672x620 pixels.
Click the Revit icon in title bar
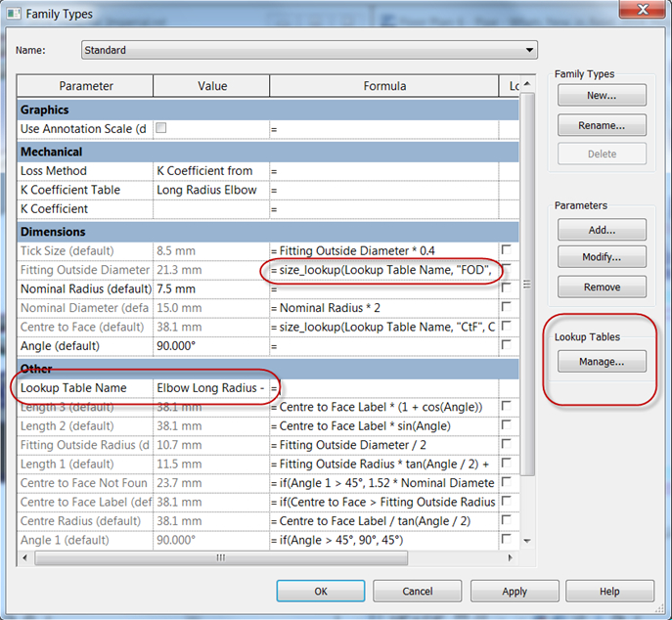(x=14, y=12)
